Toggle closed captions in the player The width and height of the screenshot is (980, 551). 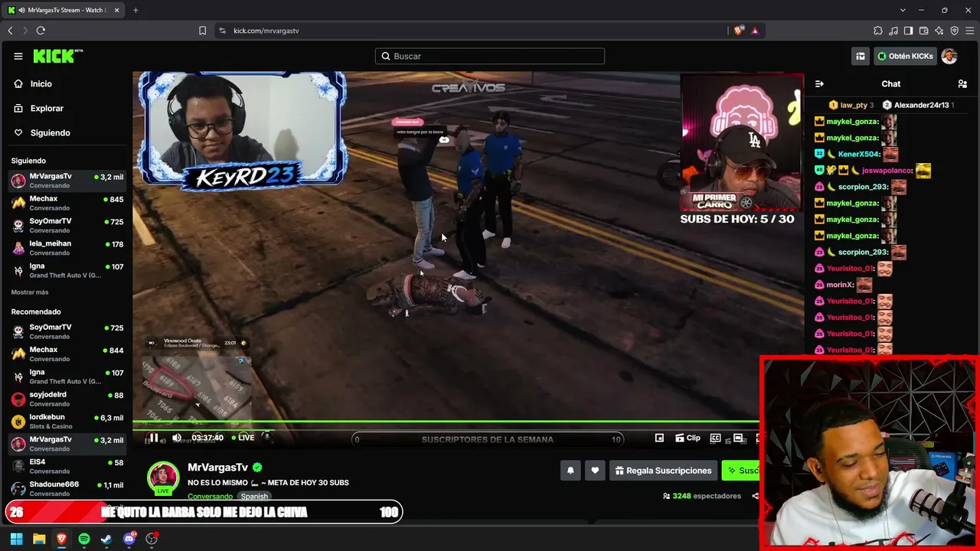[715, 438]
